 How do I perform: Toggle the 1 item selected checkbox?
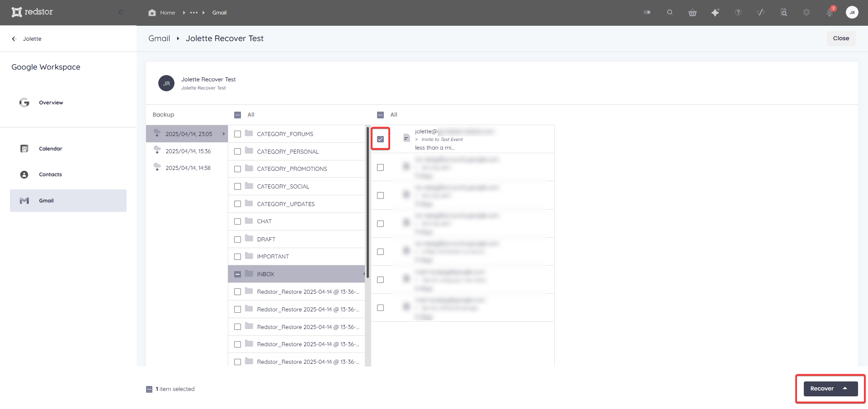(149, 389)
